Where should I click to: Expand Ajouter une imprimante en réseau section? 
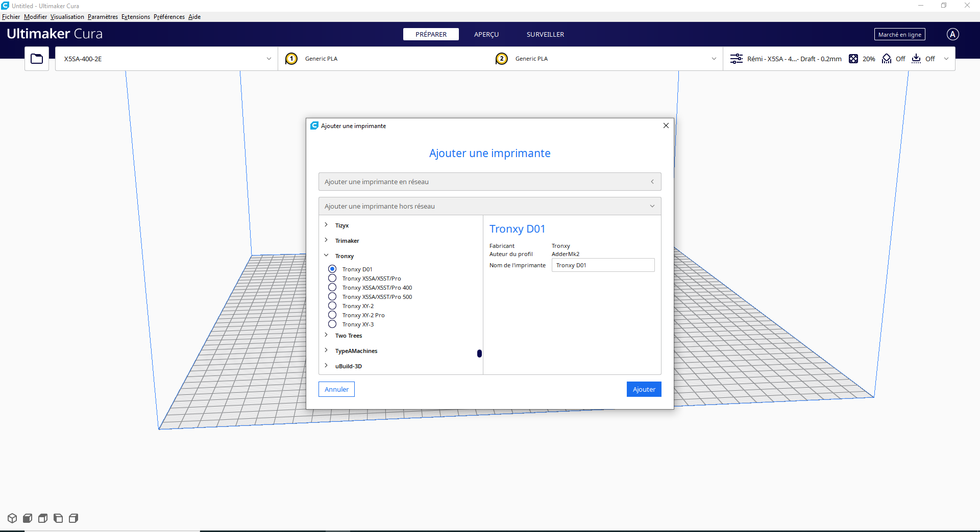click(x=489, y=182)
